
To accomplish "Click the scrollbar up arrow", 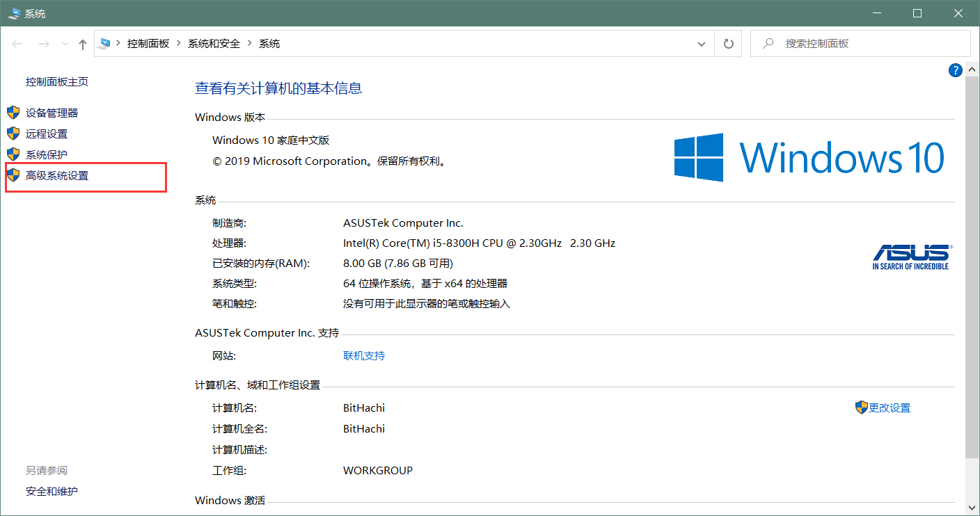I will coord(972,70).
